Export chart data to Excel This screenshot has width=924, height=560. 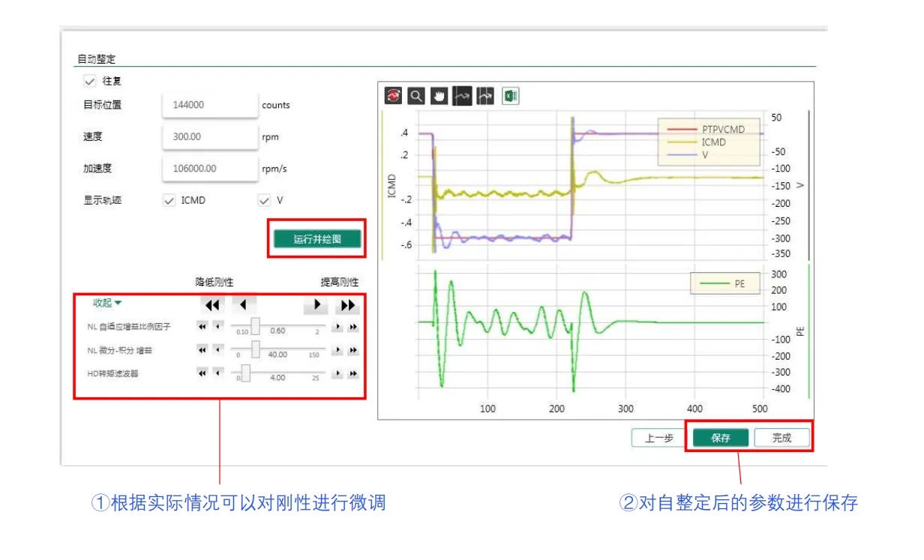pyautogui.click(x=510, y=96)
